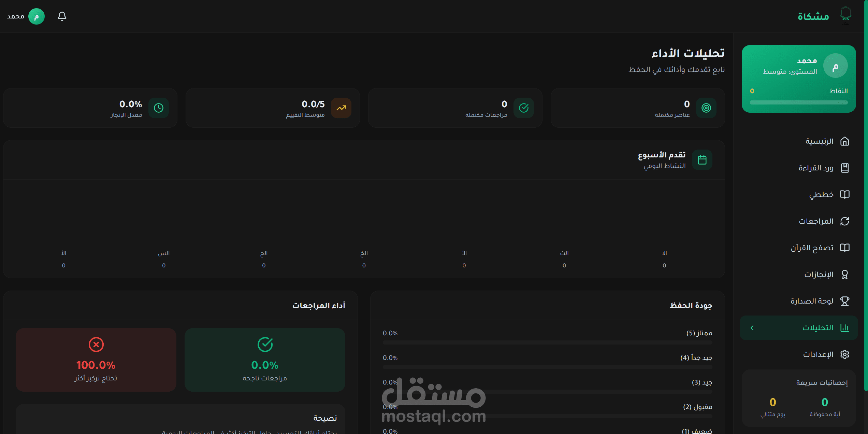Open خططي from the sidebar

[x=821, y=195]
